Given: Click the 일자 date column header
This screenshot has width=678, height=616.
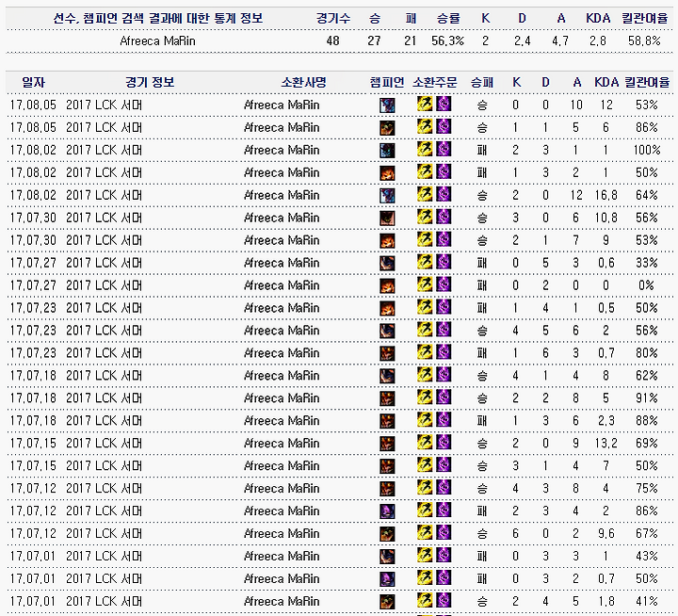Looking at the screenshot, I should click(33, 82).
